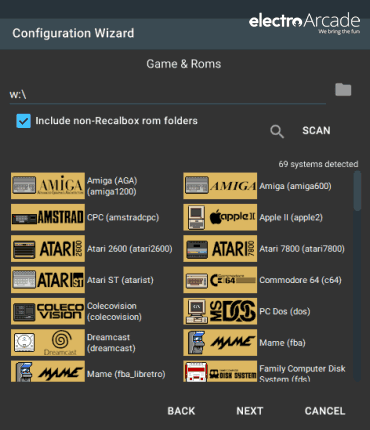Click the text Apple II (apple2)

pyautogui.click(x=291, y=218)
